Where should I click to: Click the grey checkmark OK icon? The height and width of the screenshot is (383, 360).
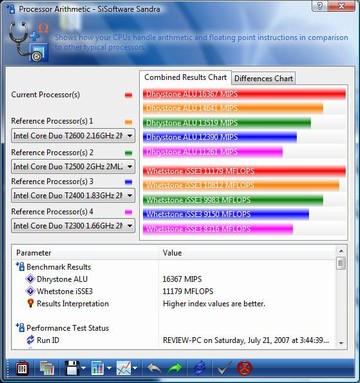pos(224,368)
